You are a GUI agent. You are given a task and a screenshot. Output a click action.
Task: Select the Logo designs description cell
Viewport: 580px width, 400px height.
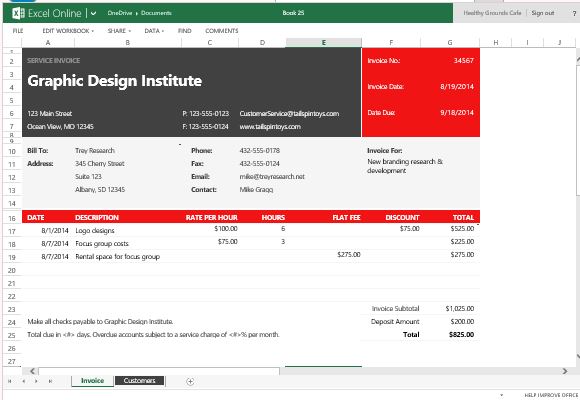pyautogui.click(x=95, y=231)
